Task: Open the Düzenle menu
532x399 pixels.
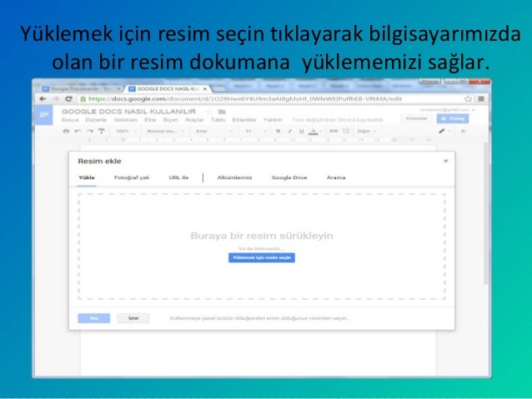Action: [x=96, y=120]
